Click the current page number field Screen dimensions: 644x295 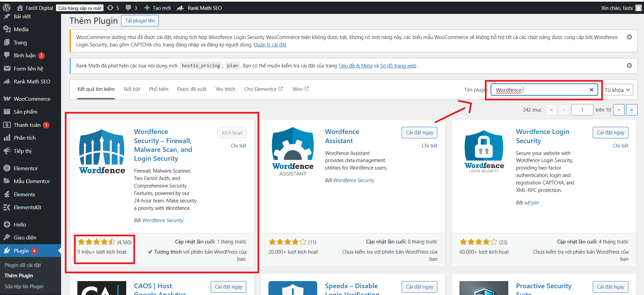click(582, 110)
